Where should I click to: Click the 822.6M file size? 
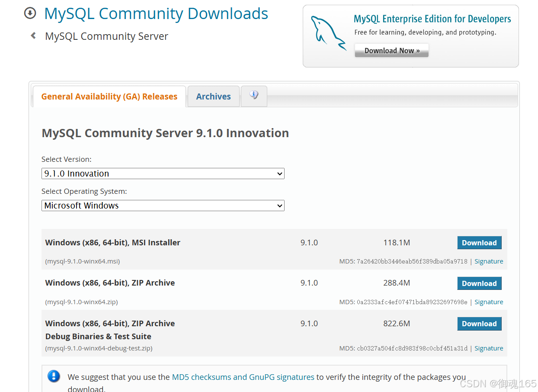point(397,324)
